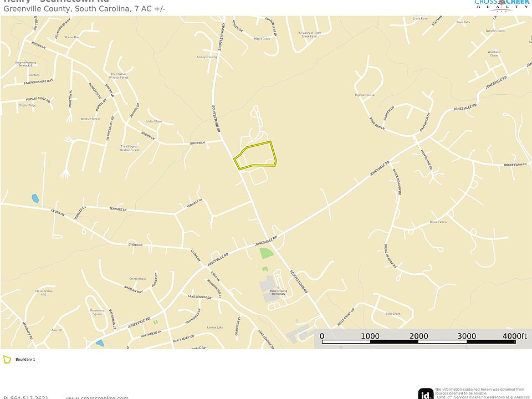Viewport: 532px width, 399px height.
Task: Click the small blue pond at bottom left
Action: (100, 342)
